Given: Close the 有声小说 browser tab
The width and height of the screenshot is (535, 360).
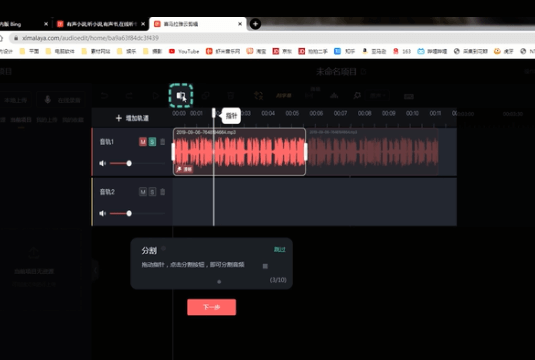Looking at the screenshot, I should [x=143, y=24].
